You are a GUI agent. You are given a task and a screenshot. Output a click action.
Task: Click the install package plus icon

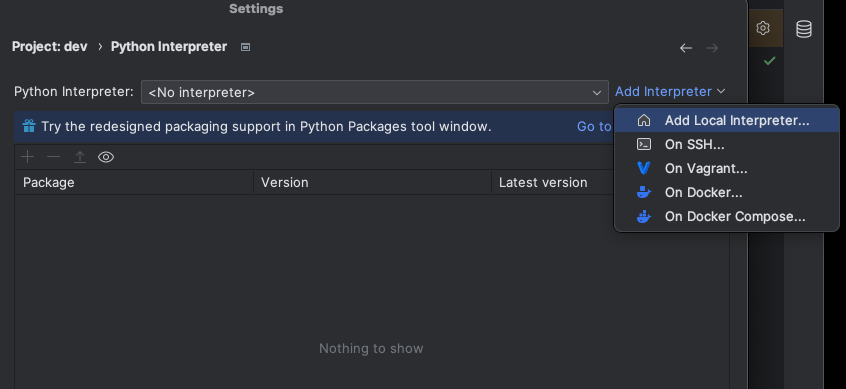pyautogui.click(x=27, y=157)
